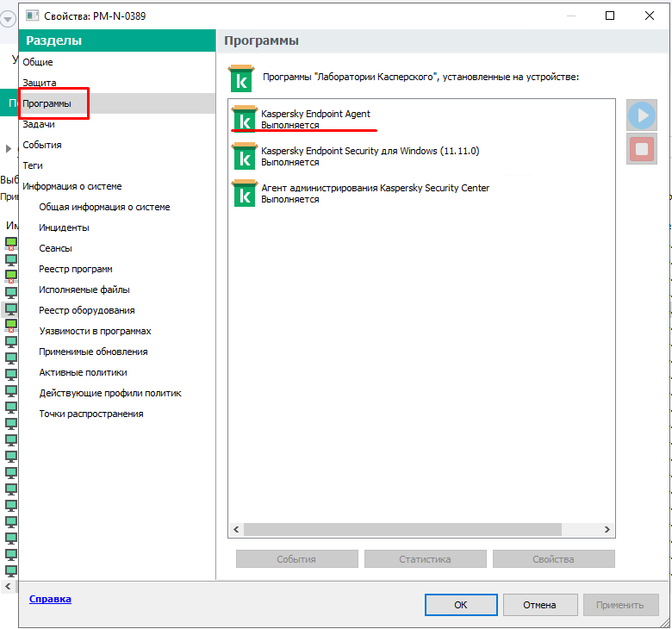Click the horizontal scrollbar thumb in programs list

pyautogui.click(x=402, y=530)
